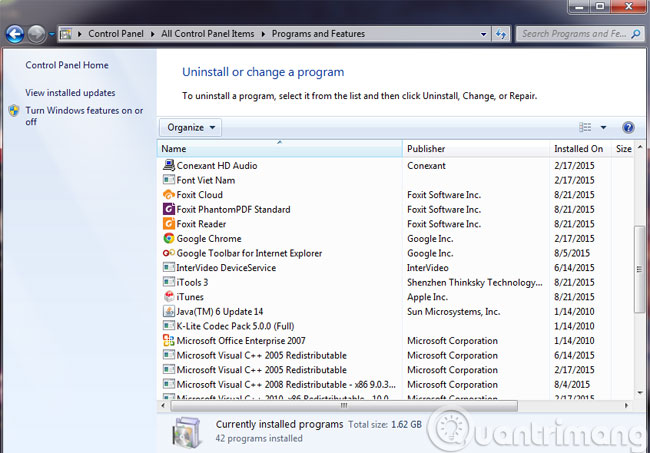Screen dimensions: 650x453
Task: Click the Visual C++ 2008 Redistributable icon
Action: pos(169,384)
